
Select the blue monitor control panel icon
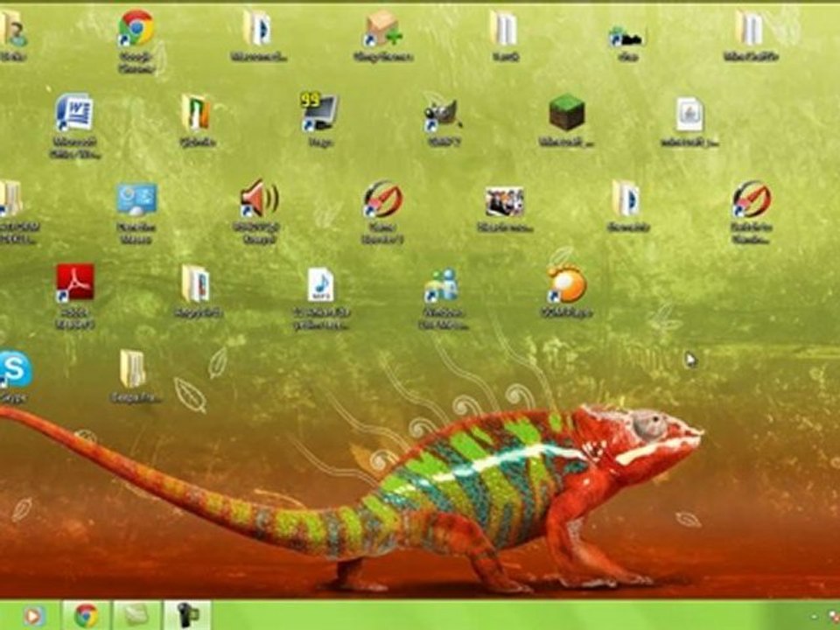[x=136, y=199]
